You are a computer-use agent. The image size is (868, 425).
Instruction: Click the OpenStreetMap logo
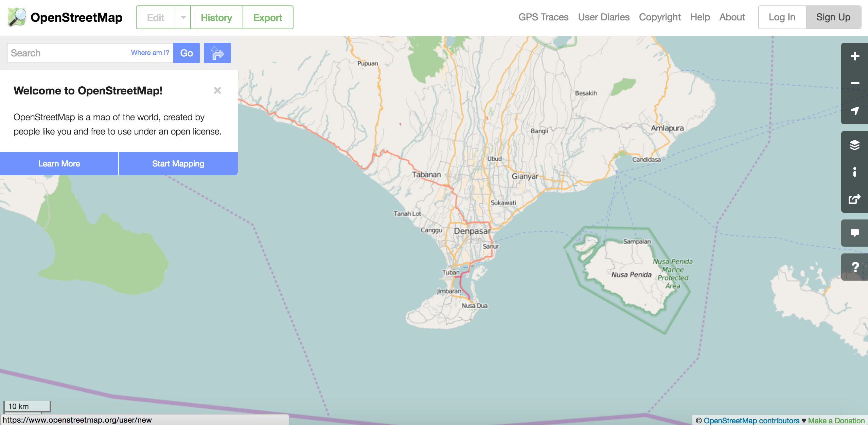tap(65, 17)
